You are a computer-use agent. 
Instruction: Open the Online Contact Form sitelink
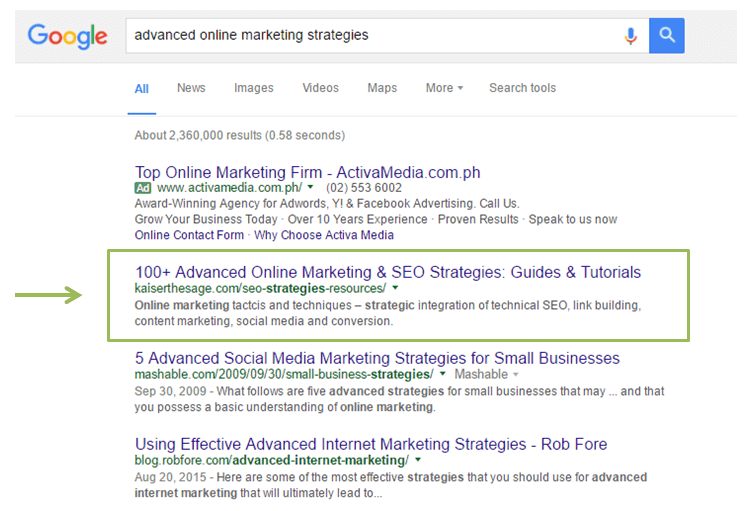tap(189, 235)
